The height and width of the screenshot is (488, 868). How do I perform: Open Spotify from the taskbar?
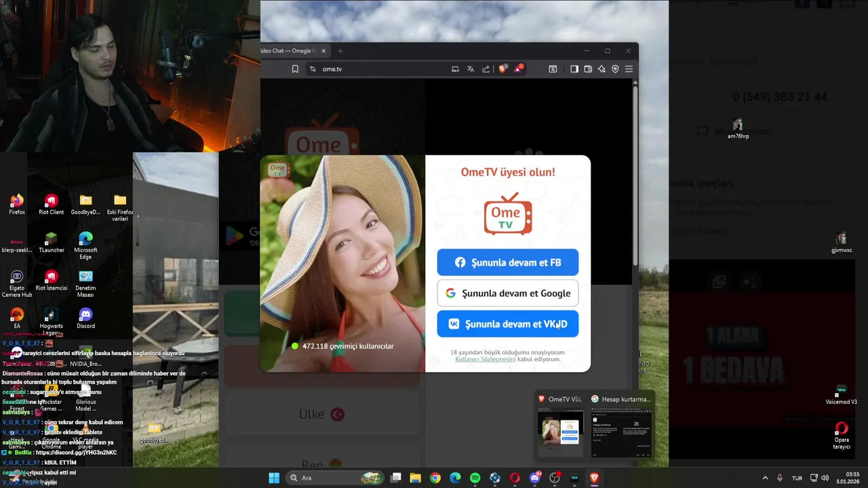point(475,478)
